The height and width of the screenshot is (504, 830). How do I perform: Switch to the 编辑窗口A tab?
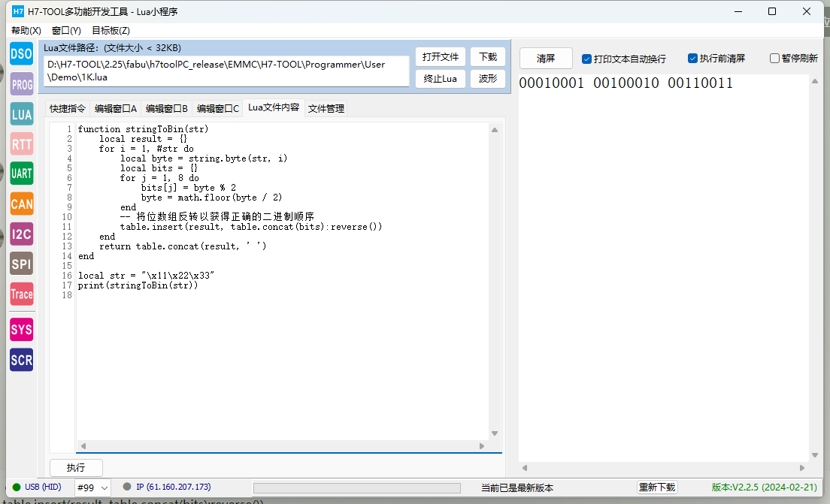coord(115,108)
